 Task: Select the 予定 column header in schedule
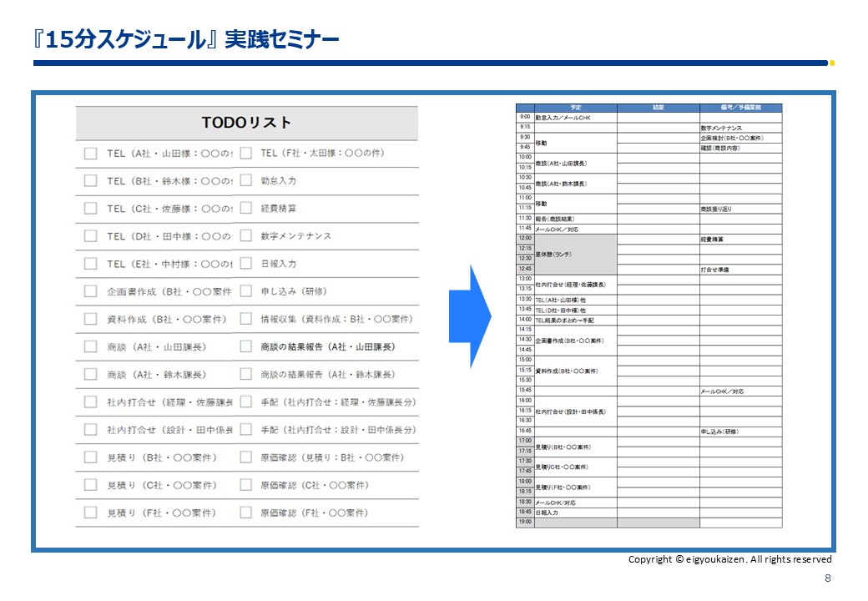(x=576, y=108)
